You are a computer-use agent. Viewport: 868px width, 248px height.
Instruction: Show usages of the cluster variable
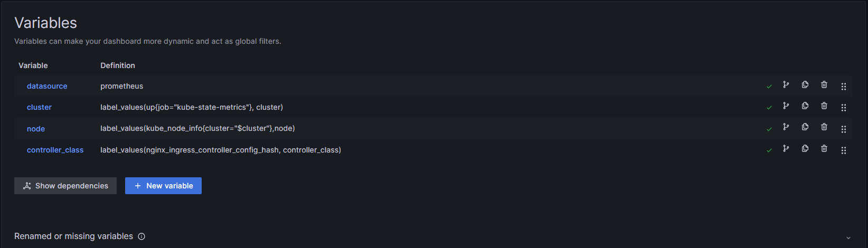point(786,106)
